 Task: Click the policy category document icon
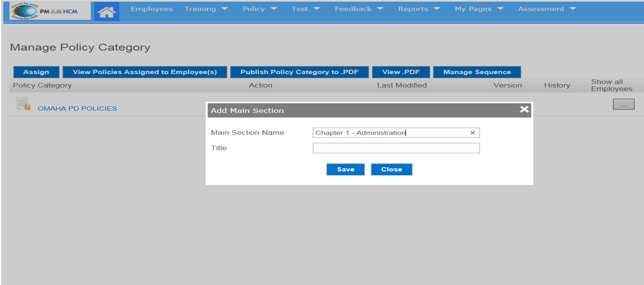(x=23, y=105)
